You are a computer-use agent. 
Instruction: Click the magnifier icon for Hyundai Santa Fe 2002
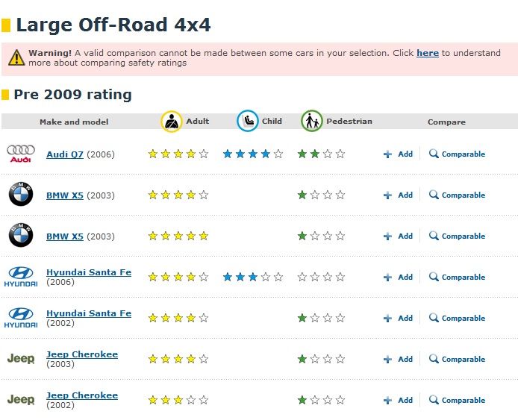(434, 318)
